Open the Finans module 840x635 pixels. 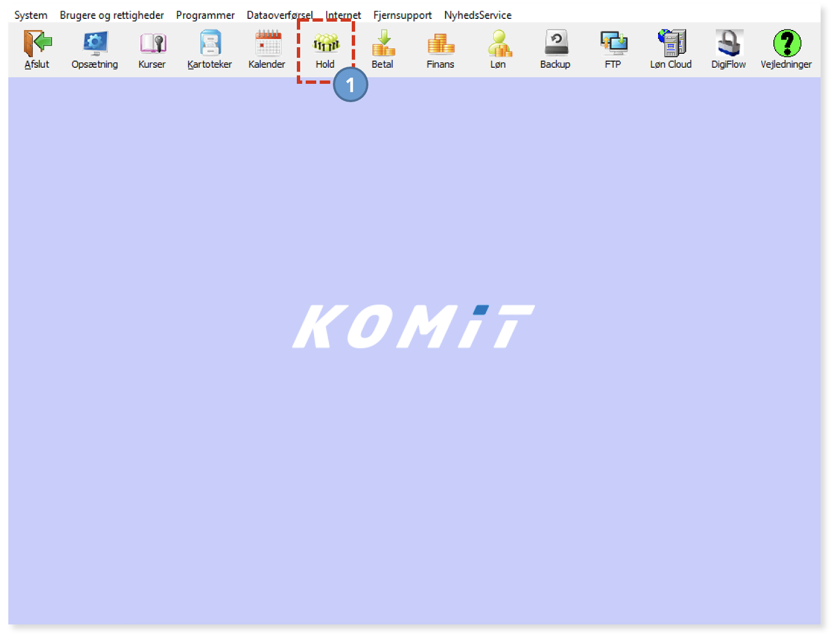tap(441, 49)
